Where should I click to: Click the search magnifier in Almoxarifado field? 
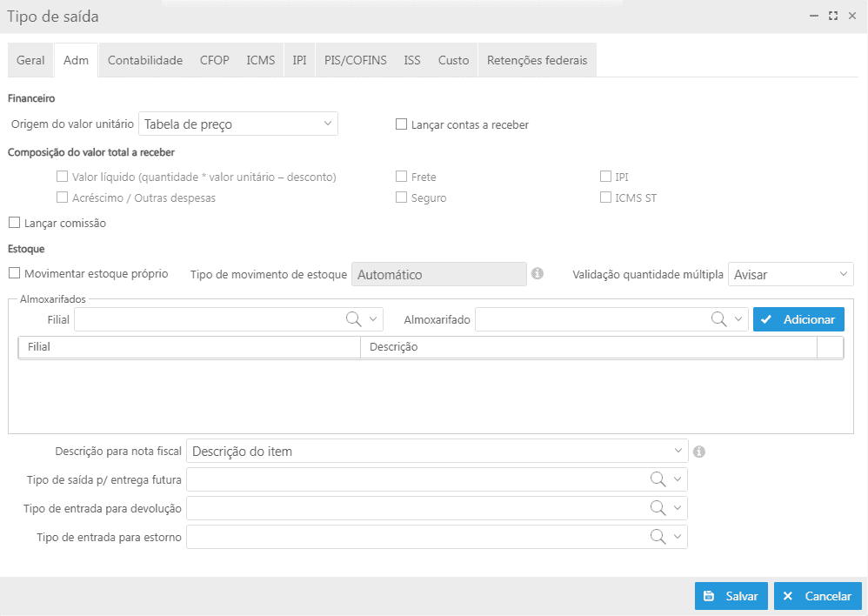click(x=718, y=319)
